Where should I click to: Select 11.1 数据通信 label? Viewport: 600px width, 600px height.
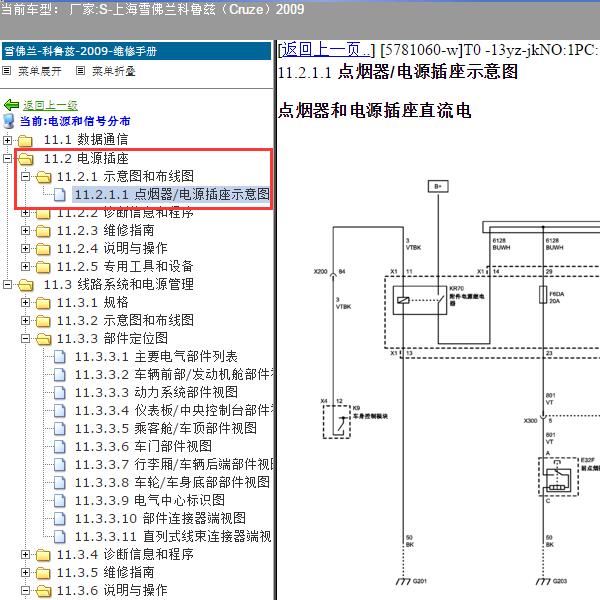coord(86,140)
